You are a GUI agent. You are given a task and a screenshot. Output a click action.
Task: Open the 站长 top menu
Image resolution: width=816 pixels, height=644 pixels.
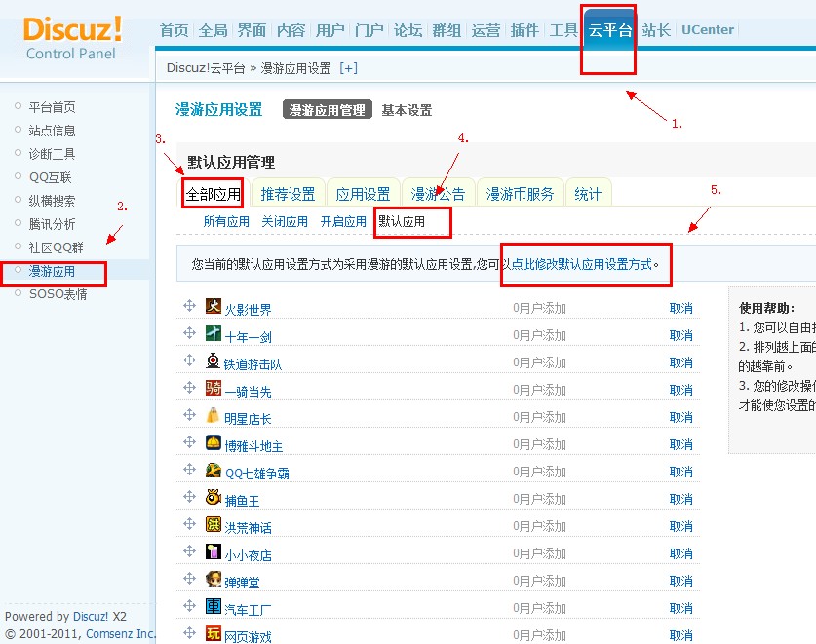[656, 30]
